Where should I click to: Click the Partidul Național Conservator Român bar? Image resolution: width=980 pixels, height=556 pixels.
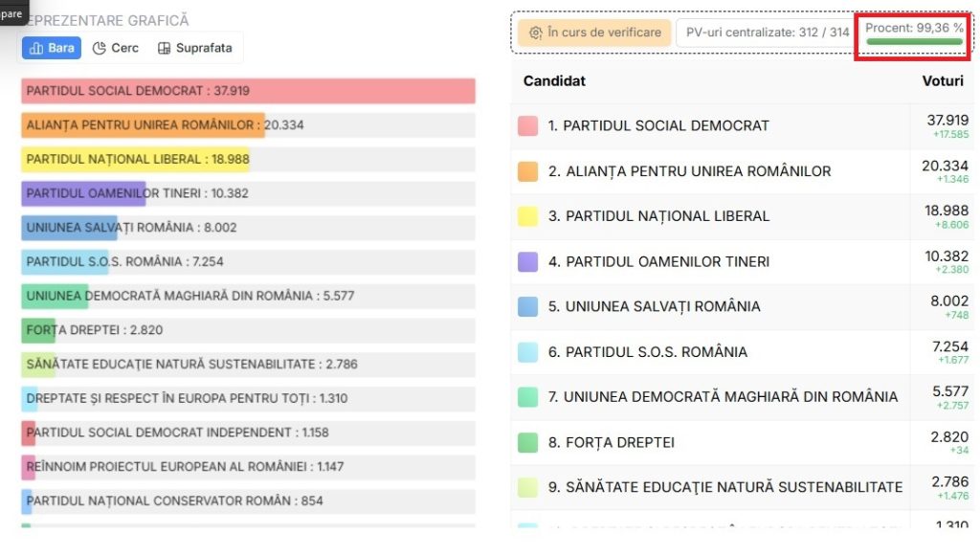(27, 500)
